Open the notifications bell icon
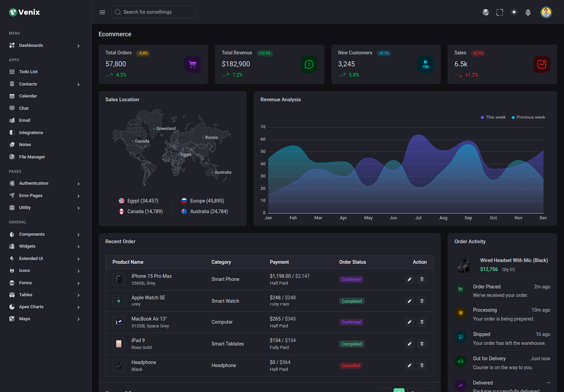 tap(528, 12)
